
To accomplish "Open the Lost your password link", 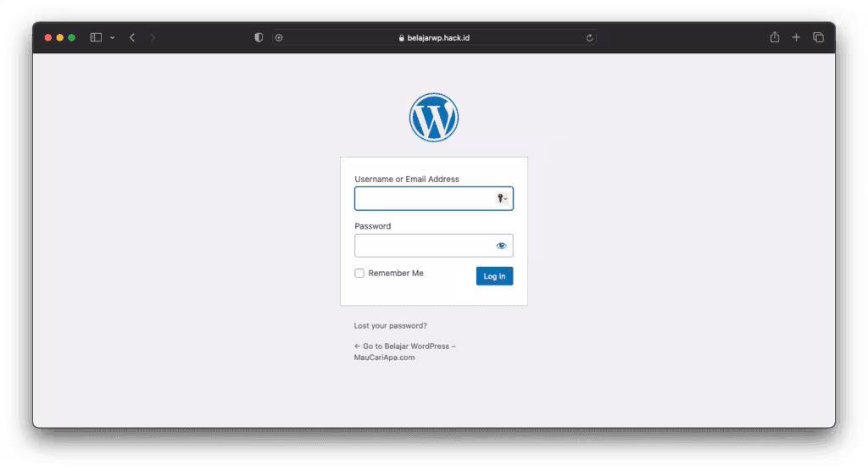I will [x=390, y=325].
